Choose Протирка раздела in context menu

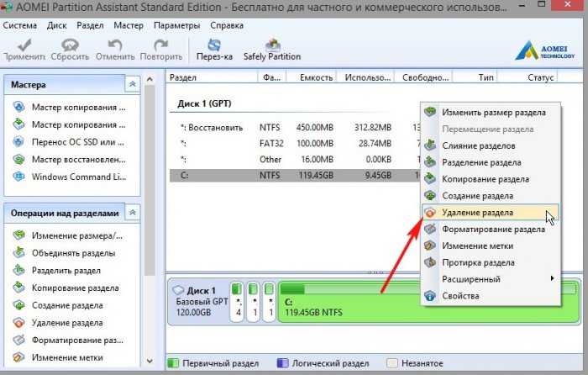pos(491,262)
